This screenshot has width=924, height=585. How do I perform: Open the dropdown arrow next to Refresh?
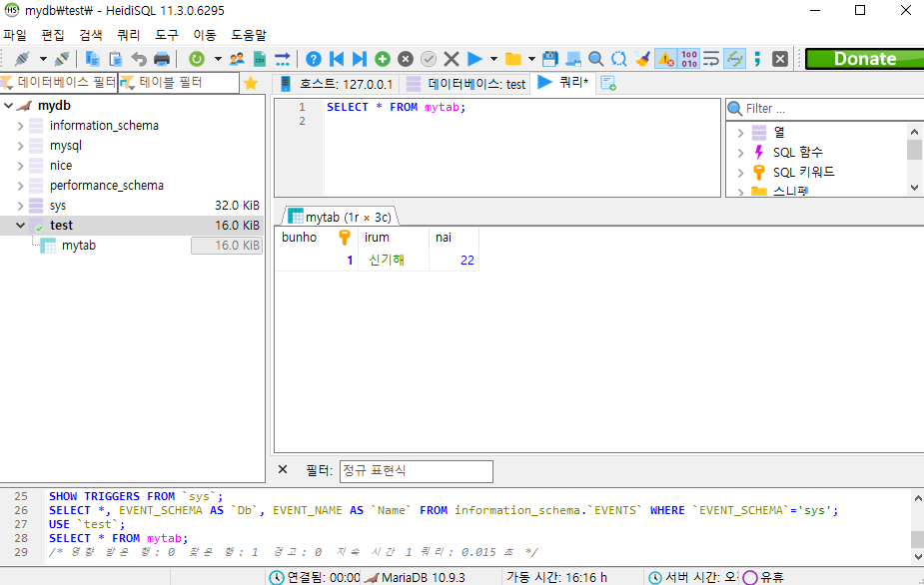tap(218, 59)
